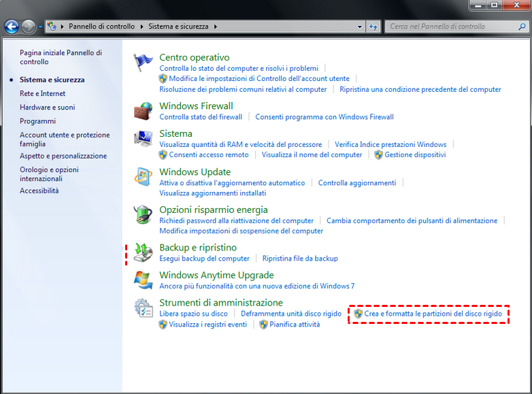Open Orologio e opzioni internazionali
The width and height of the screenshot is (532, 394).
click(x=49, y=174)
